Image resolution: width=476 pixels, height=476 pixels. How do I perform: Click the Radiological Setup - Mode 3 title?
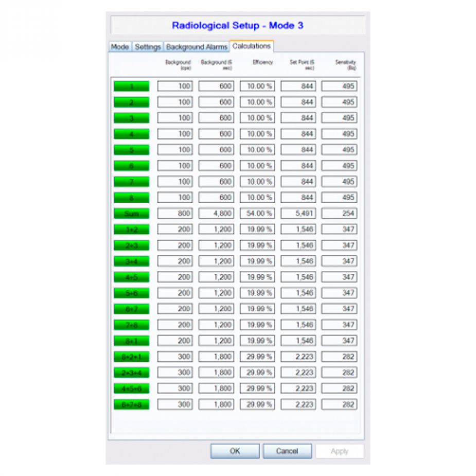237,25
